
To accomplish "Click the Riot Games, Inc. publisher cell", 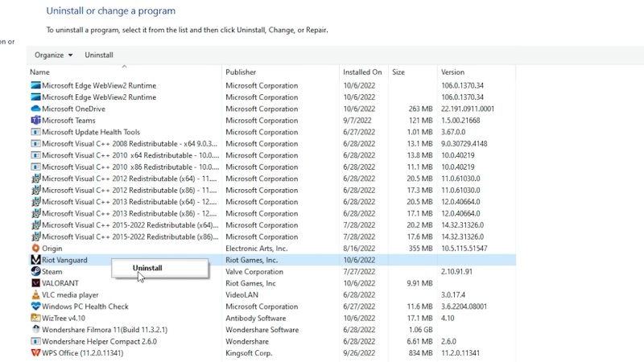I will point(251,260).
